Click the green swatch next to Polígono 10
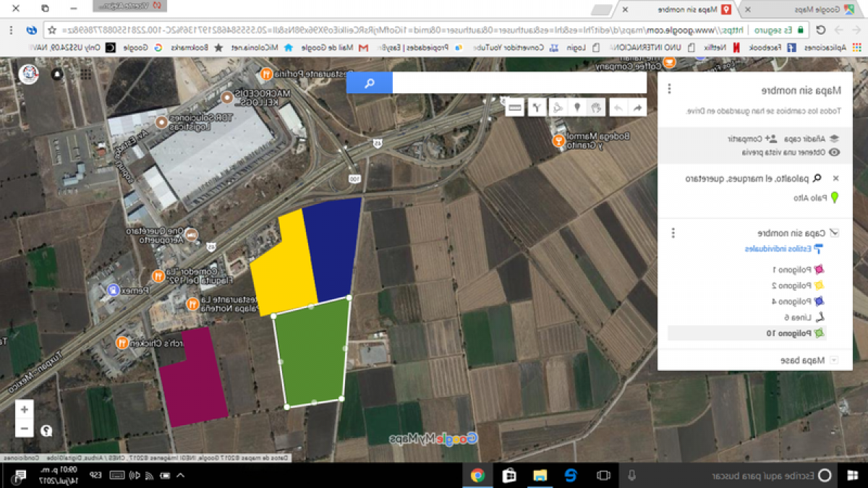 [x=819, y=333]
